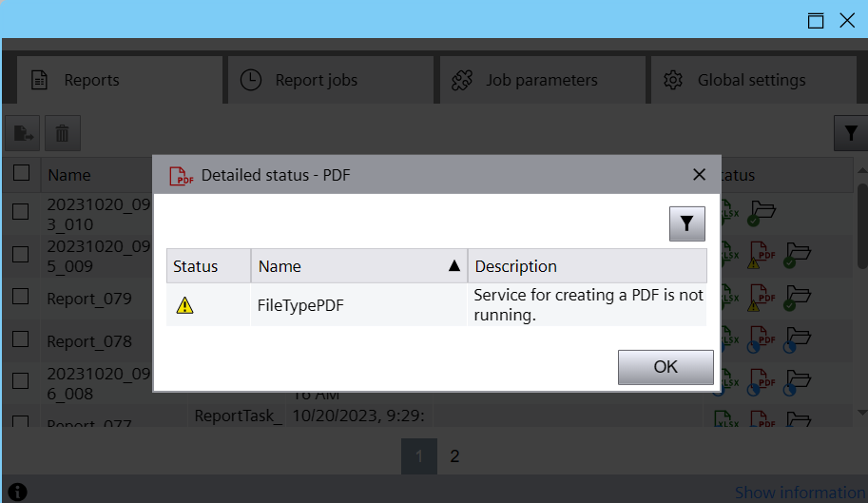Image resolution: width=868 pixels, height=503 pixels.
Task: Click the Description column header in dialog
Action: 588,266
